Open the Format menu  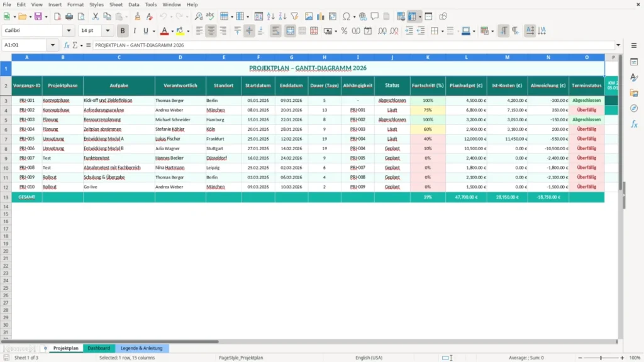click(x=75, y=4)
